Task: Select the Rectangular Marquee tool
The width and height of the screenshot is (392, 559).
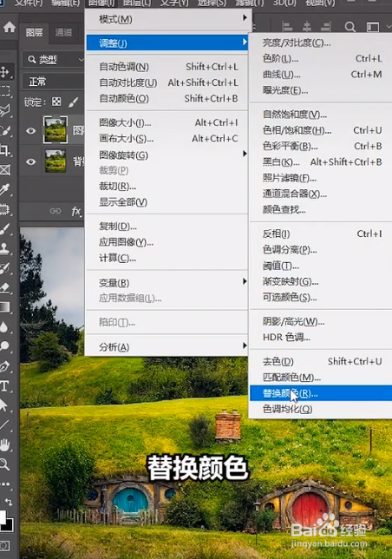Action: pyautogui.click(x=5, y=91)
